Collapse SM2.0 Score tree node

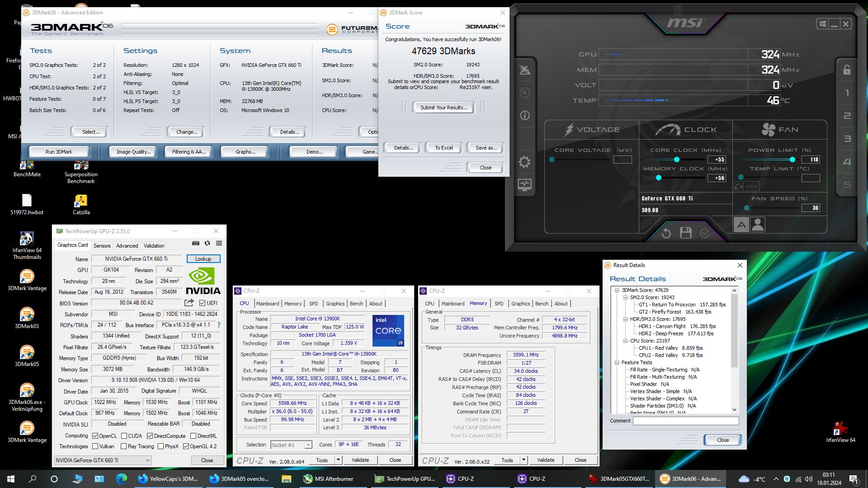pyautogui.click(x=626, y=298)
